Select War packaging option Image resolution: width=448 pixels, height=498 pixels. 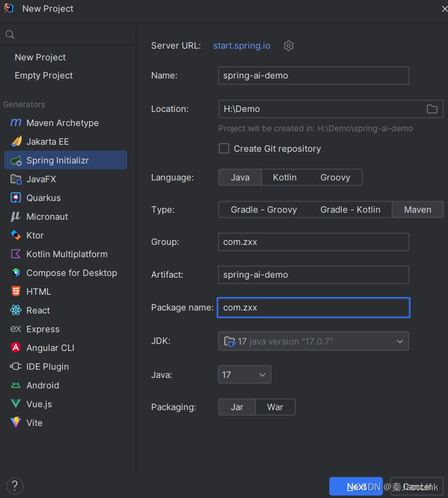[x=275, y=407]
